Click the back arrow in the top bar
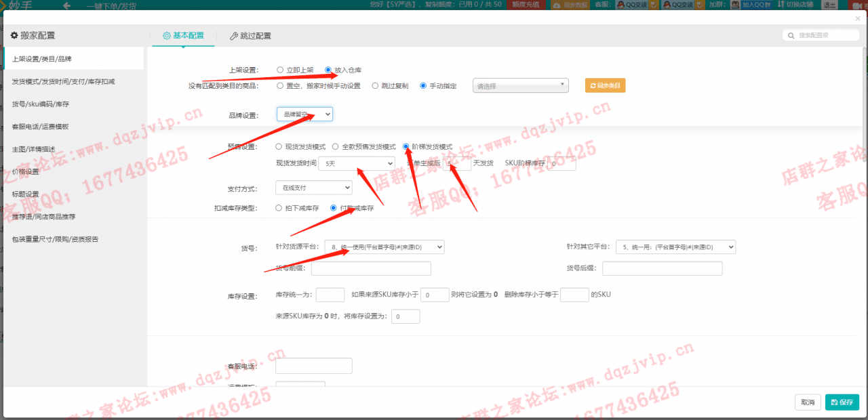 66,5
